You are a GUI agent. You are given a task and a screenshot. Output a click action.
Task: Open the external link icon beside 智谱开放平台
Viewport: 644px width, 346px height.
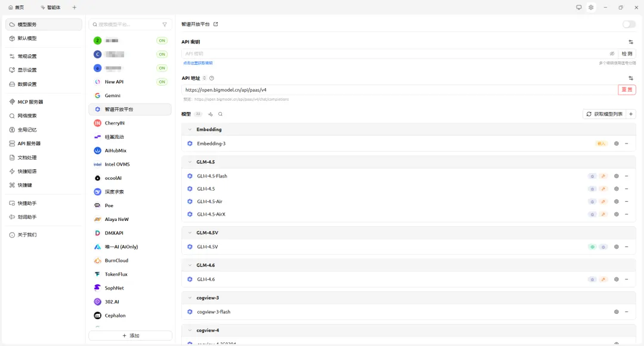pyautogui.click(x=216, y=24)
